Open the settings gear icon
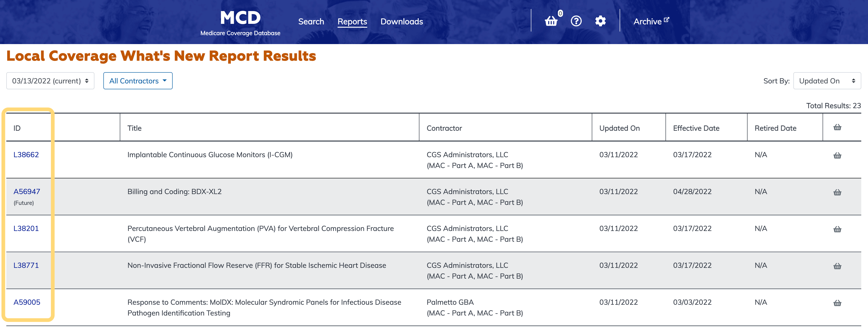Image resolution: width=868 pixels, height=327 pixels. point(600,21)
